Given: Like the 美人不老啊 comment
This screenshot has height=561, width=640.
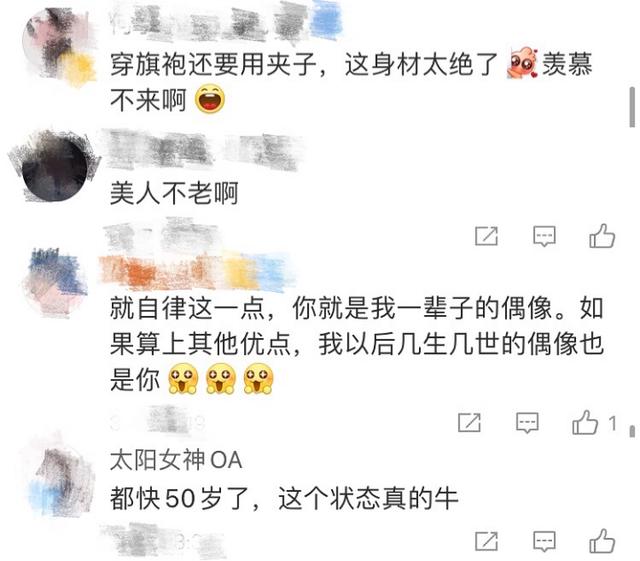Looking at the screenshot, I should pyautogui.click(x=602, y=236).
